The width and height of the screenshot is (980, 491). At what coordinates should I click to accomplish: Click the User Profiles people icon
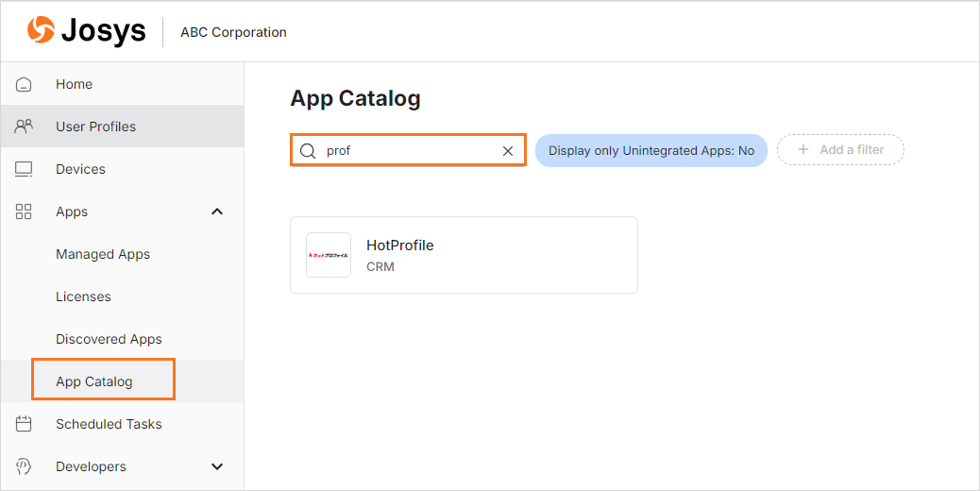click(x=24, y=127)
